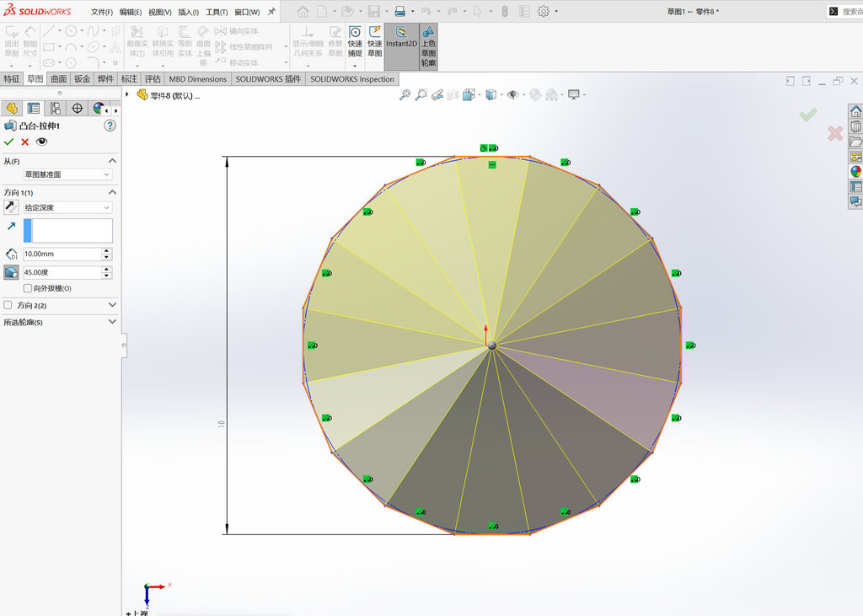
Task: Open print dropdown arrow
Action: tap(413, 11)
